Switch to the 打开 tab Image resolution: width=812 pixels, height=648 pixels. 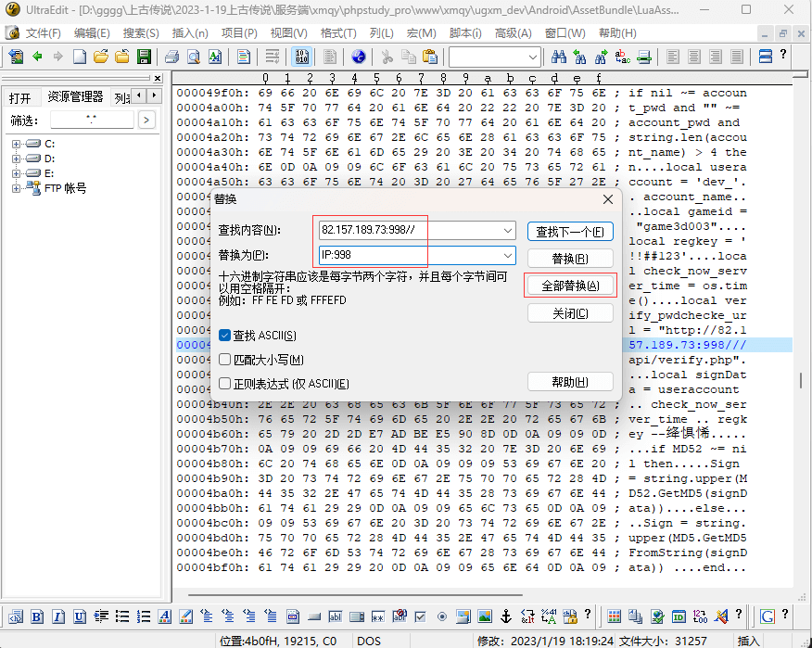[20, 97]
